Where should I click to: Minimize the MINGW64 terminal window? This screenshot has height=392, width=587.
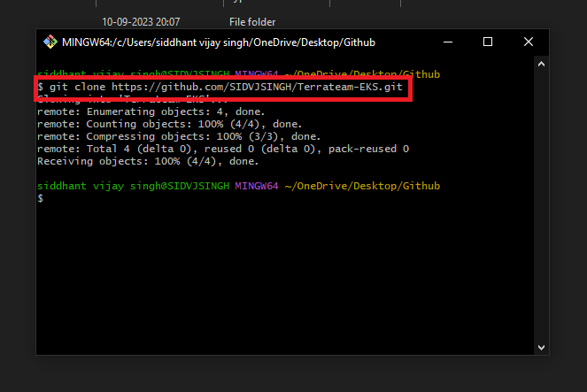448,42
